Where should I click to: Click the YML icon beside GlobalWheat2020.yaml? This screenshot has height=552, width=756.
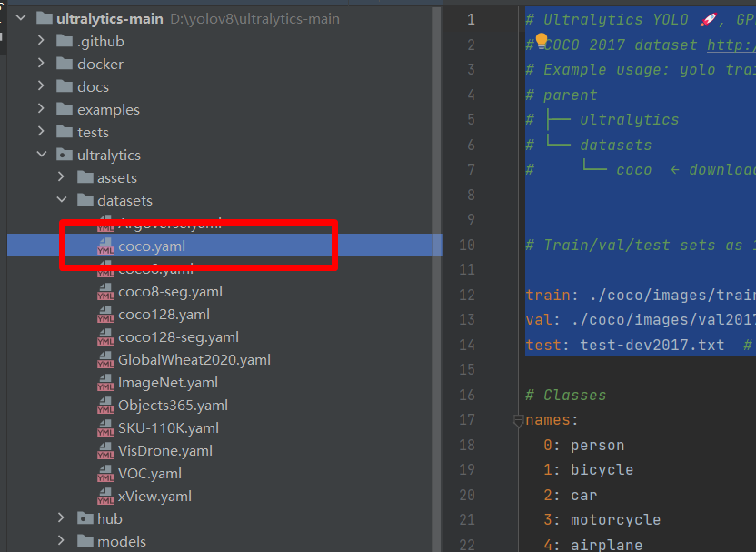pyautogui.click(x=105, y=359)
